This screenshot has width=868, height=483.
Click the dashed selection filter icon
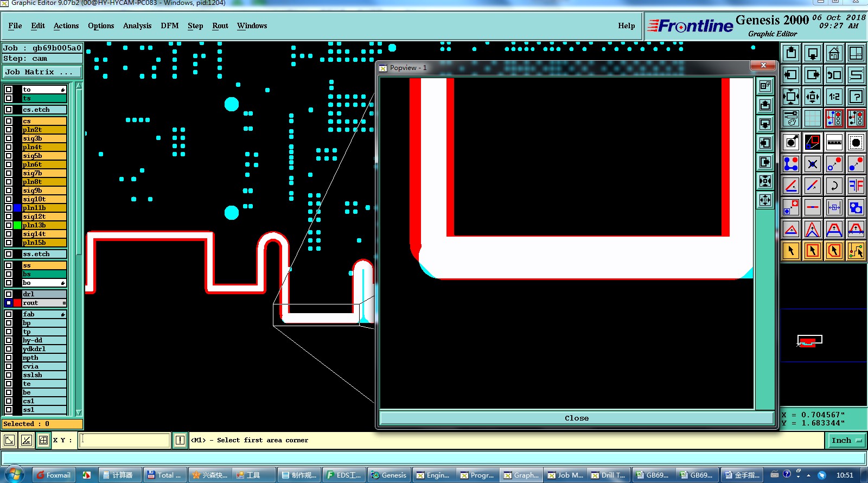pos(856,143)
